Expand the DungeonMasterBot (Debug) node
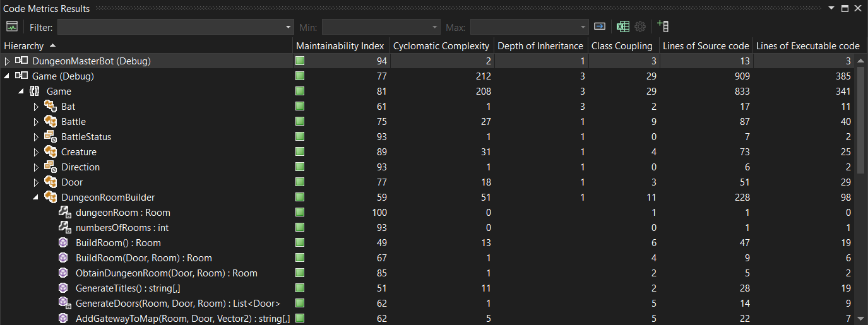The image size is (868, 325). coord(8,61)
